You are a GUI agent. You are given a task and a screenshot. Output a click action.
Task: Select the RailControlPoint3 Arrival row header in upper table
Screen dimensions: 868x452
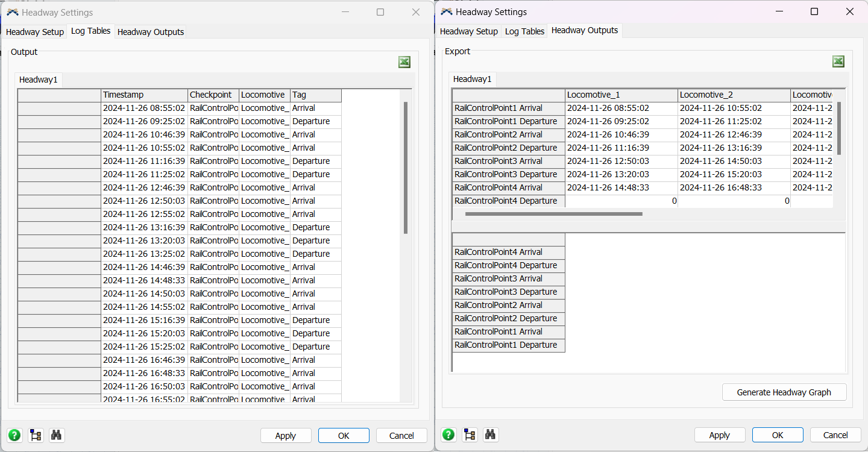coord(508,161)
